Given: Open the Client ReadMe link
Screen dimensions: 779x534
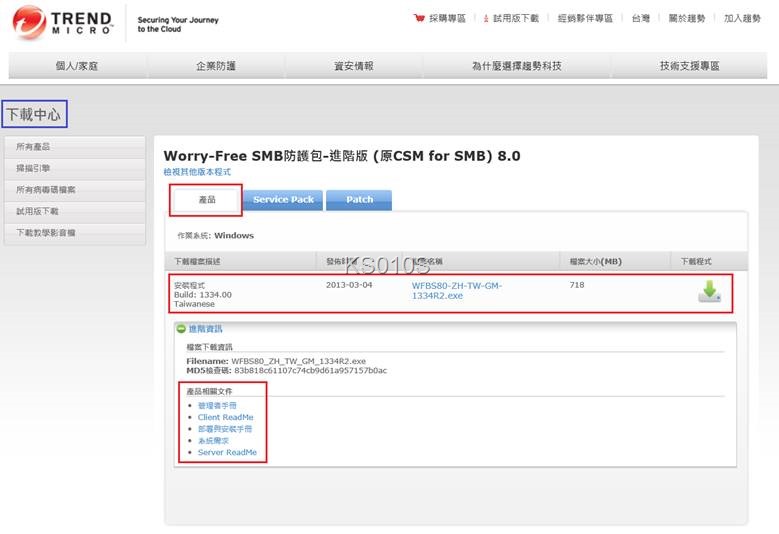Looking at the screenshot, I should 226,417.
